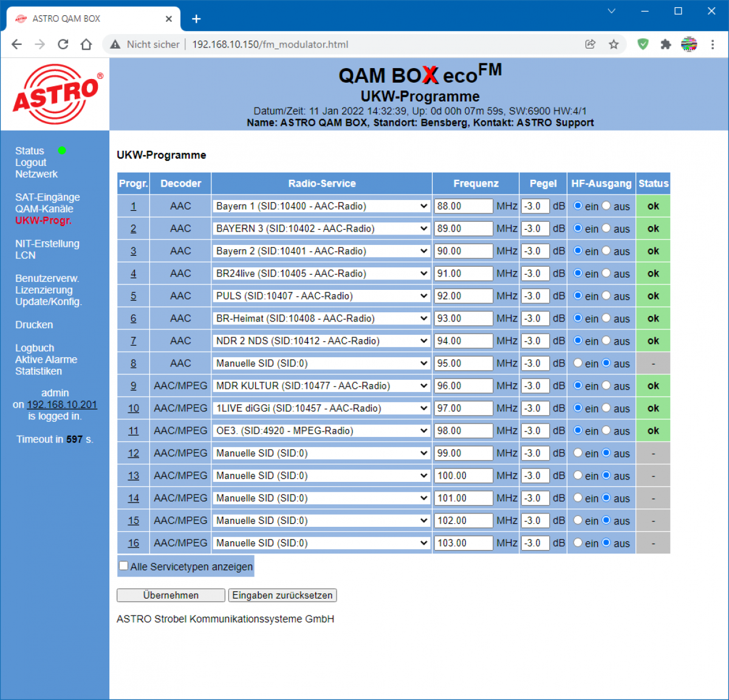Image resolution: width=729 pixels, height=700 pixels.
Task: Follow the 192.168.10.201 address link
Action: coord(62,405)
